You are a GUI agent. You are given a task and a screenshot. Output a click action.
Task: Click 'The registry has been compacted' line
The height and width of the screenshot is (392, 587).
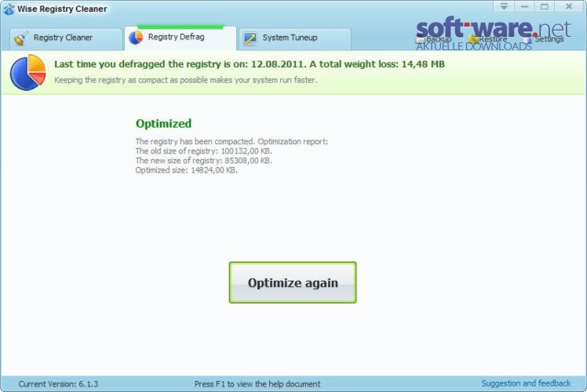232,141
